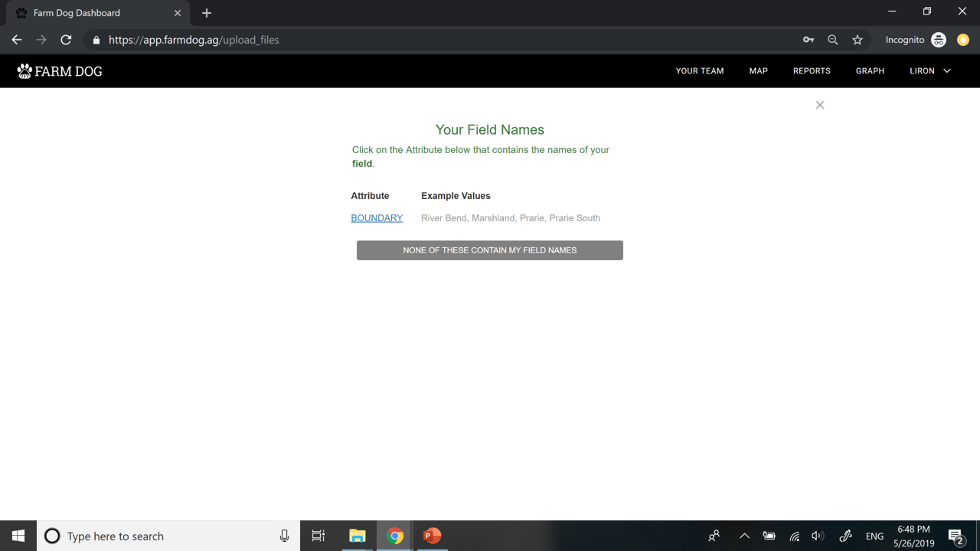Show hidden system tray icons
980x551 pixels.
[744, 536]
